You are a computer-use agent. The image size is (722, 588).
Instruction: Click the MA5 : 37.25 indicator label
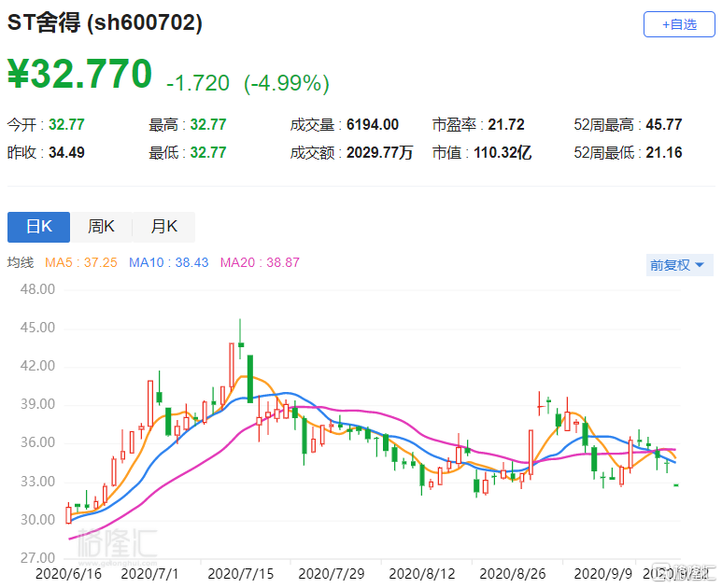point(81,262)
